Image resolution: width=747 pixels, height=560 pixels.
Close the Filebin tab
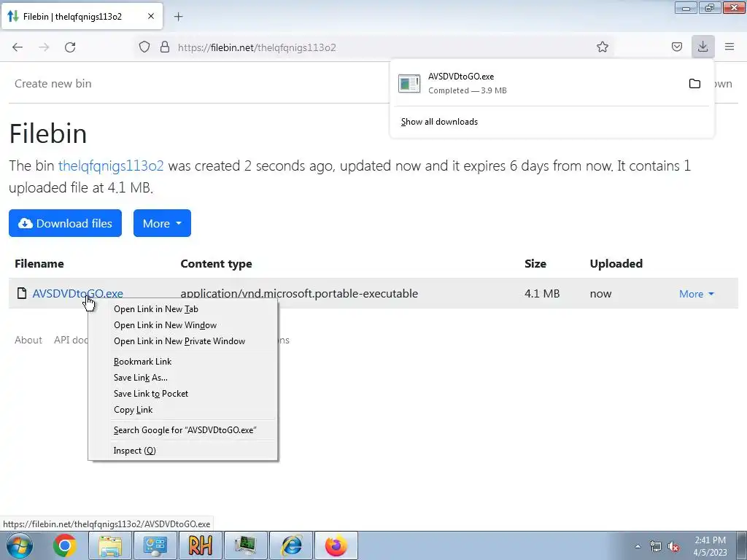pos(150,16)
